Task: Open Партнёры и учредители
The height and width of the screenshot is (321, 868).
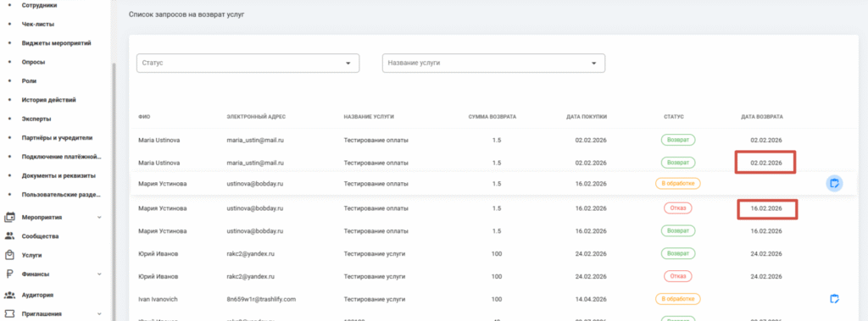Action: coord(57,138)
